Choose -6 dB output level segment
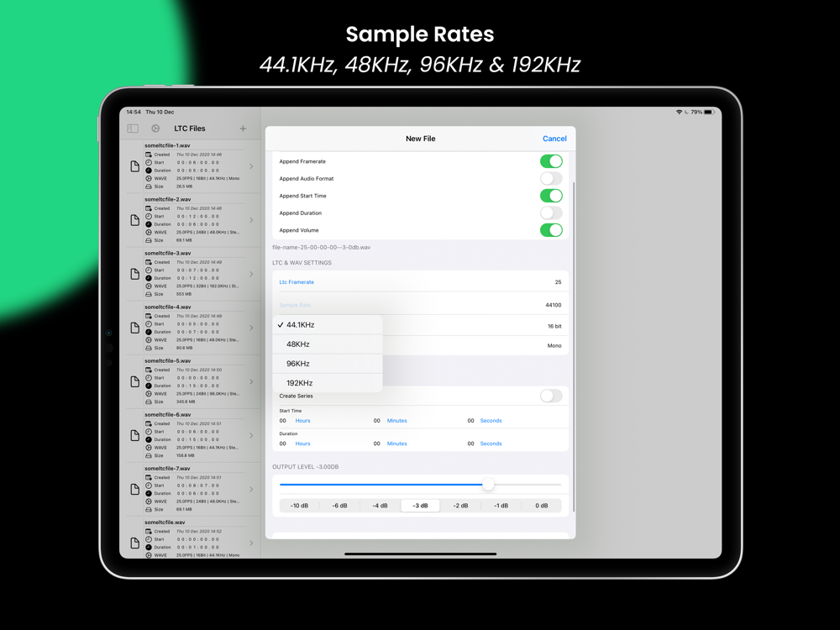Image resolution: width=840 pixels, height=630 pixels. tap(339, 506)
